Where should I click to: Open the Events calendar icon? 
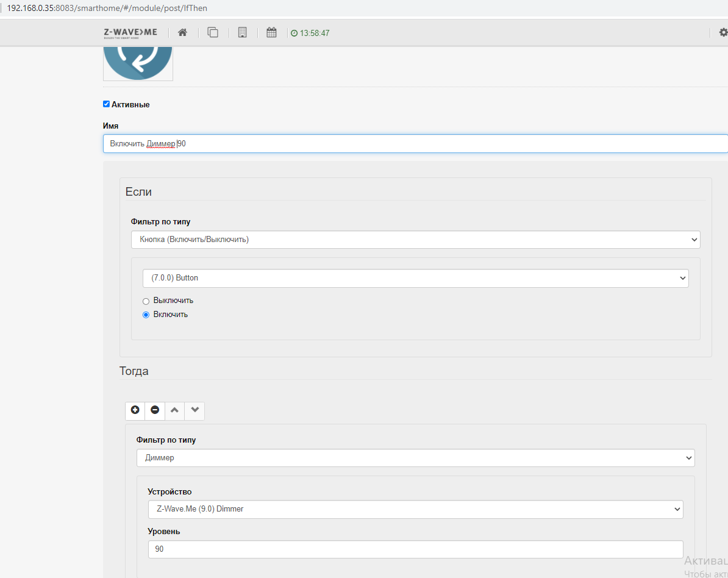tap(271, 32)
